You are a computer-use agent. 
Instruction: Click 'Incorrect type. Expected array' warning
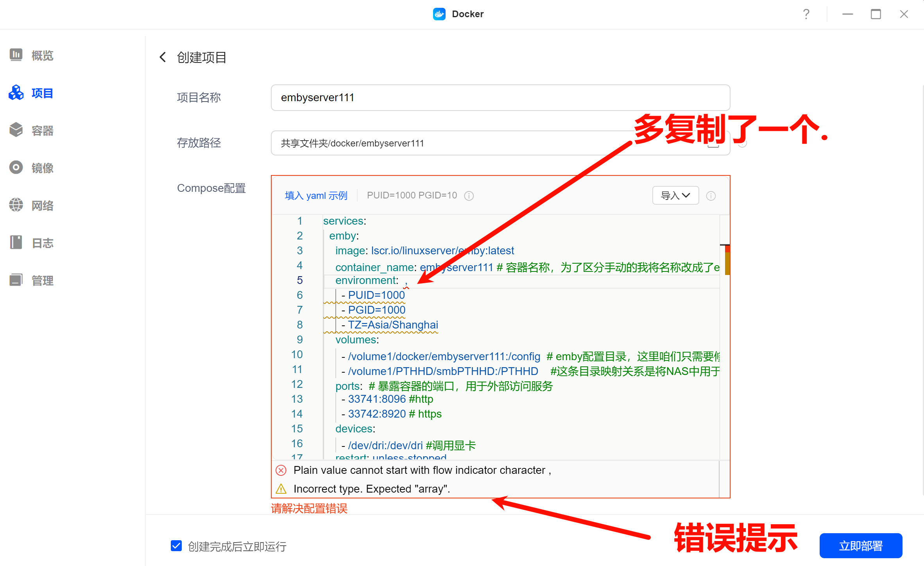pos(372,489)
